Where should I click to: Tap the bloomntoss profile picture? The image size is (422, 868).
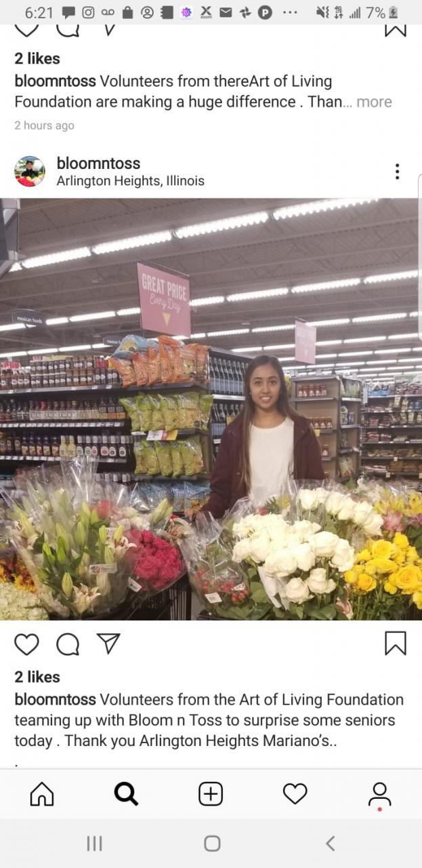[x=30, y=172]
